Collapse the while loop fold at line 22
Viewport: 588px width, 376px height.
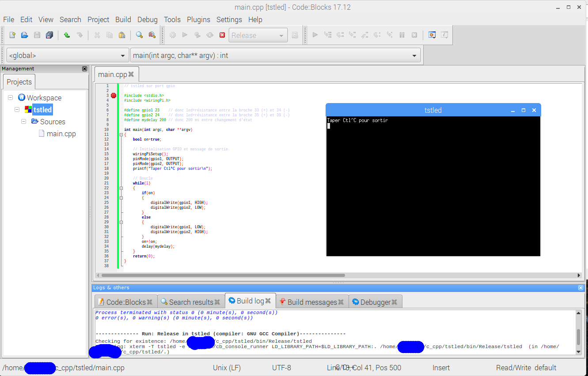[x=121, y=188]
